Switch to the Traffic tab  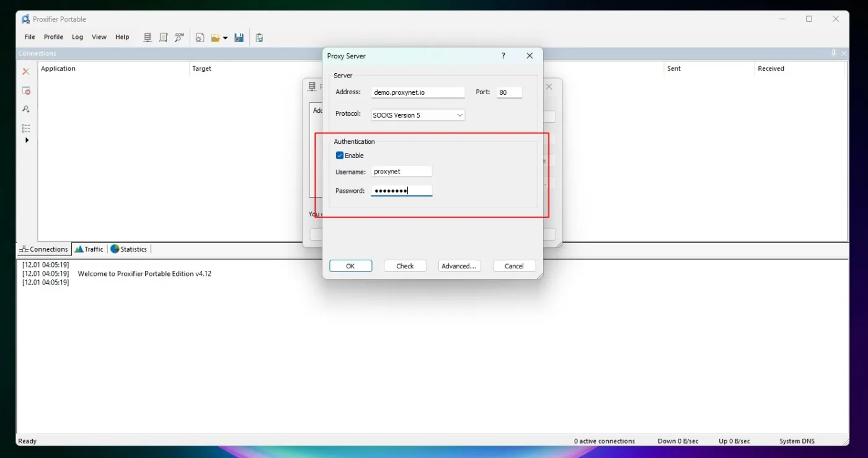(x=89, y=249)
